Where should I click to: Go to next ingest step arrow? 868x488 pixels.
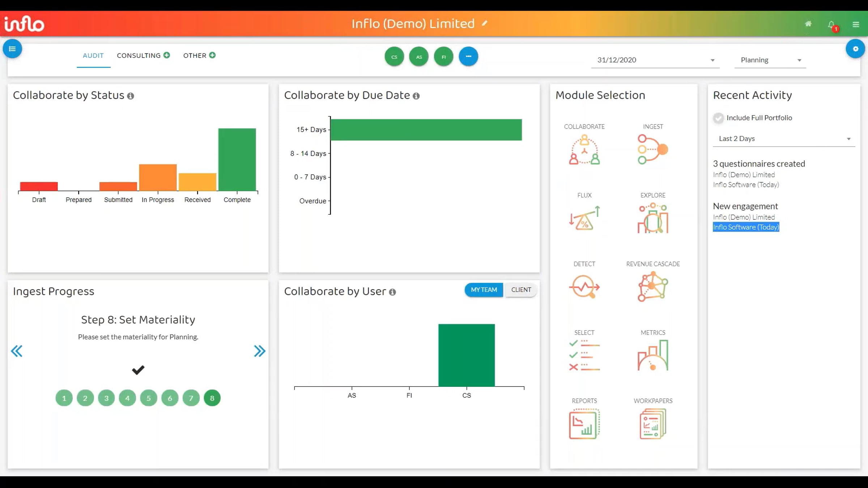[x=259, y=351]
